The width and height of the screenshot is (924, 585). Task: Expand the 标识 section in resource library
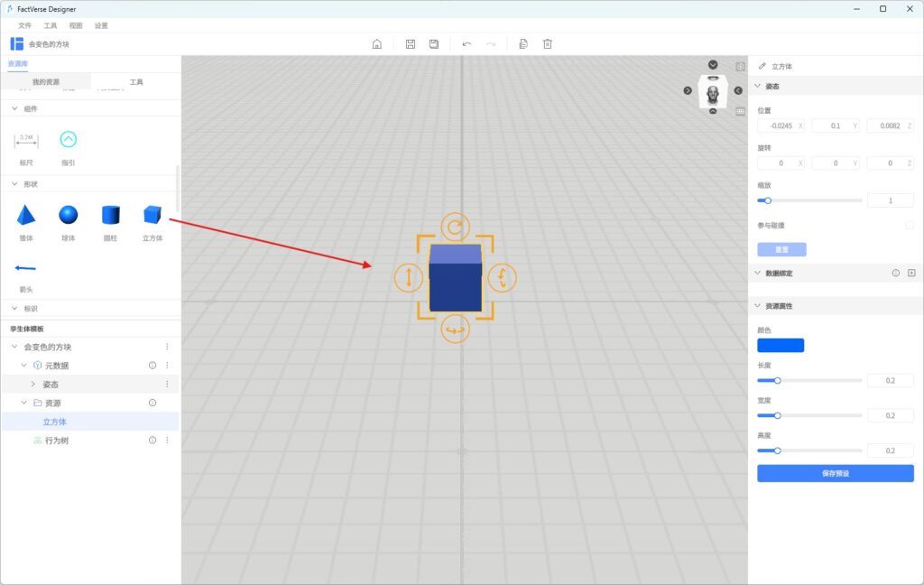point(14,309)
